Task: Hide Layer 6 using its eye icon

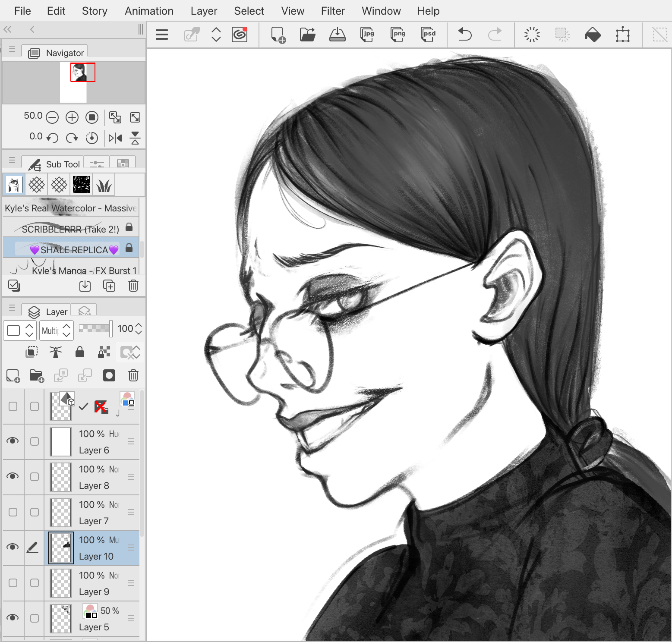Action: click(13, 441)
